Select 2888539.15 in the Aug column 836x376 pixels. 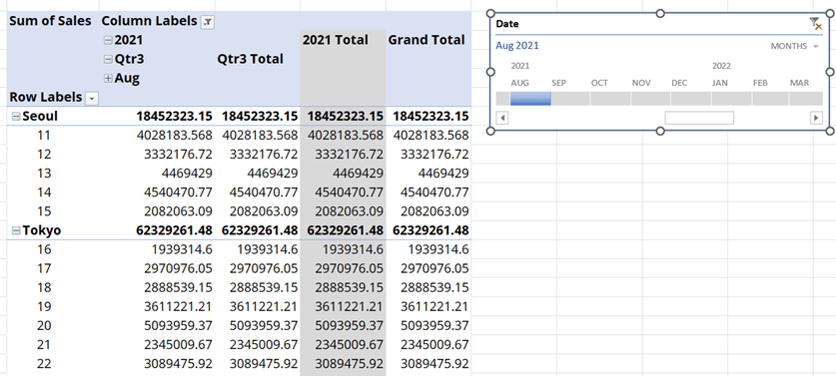(178, 287)
